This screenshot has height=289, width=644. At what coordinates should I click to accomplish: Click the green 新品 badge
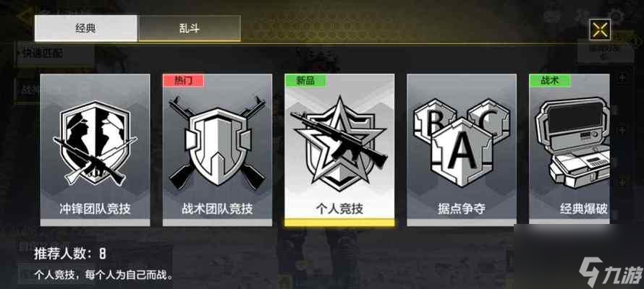click(305, 80)
